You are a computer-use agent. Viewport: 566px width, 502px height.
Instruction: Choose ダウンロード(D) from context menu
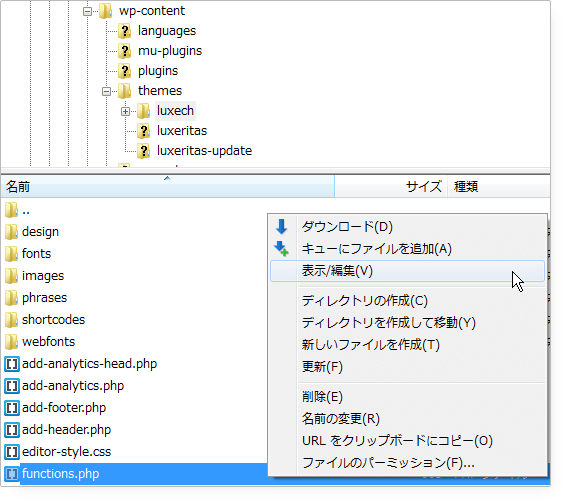click(x=407, y=227)
